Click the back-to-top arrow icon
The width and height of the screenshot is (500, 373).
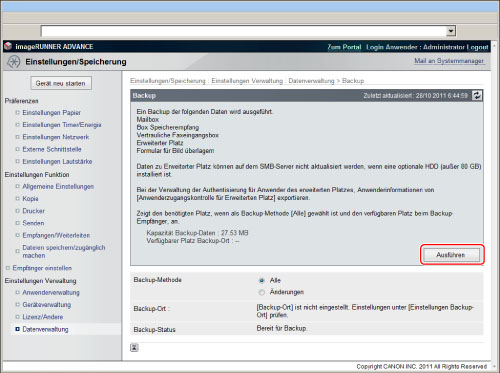point(134,348)
